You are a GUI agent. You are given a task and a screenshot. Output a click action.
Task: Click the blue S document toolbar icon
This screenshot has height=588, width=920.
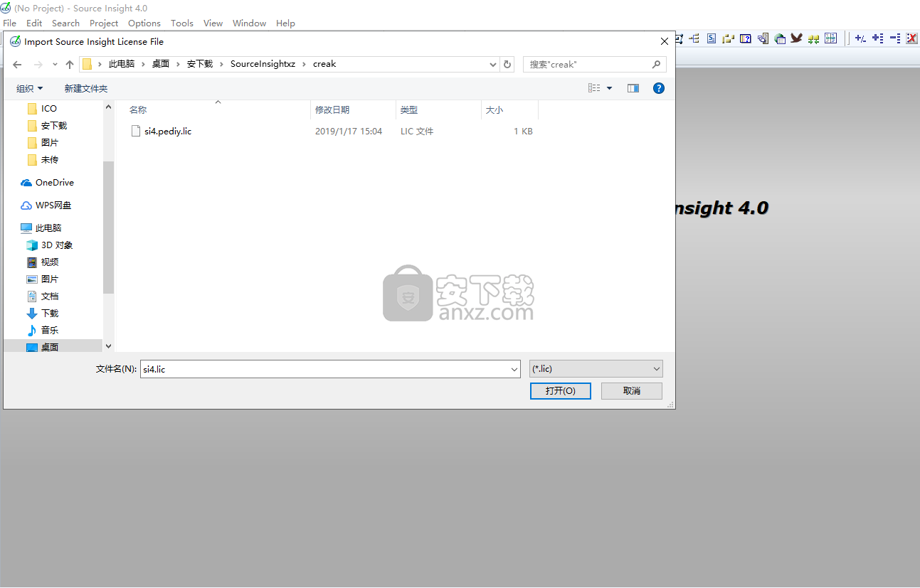click(x=711, y=38)
